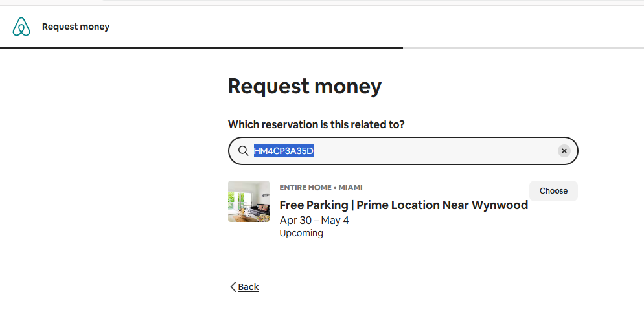Click the Upcoming reservation status text
The image size is (644, 314).
(x=301, y=233)
